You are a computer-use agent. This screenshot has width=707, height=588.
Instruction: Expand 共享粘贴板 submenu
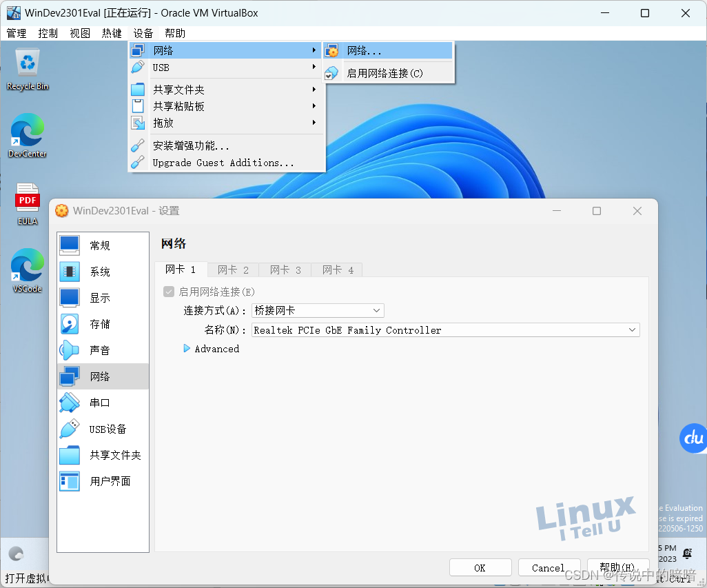[314, 106]
